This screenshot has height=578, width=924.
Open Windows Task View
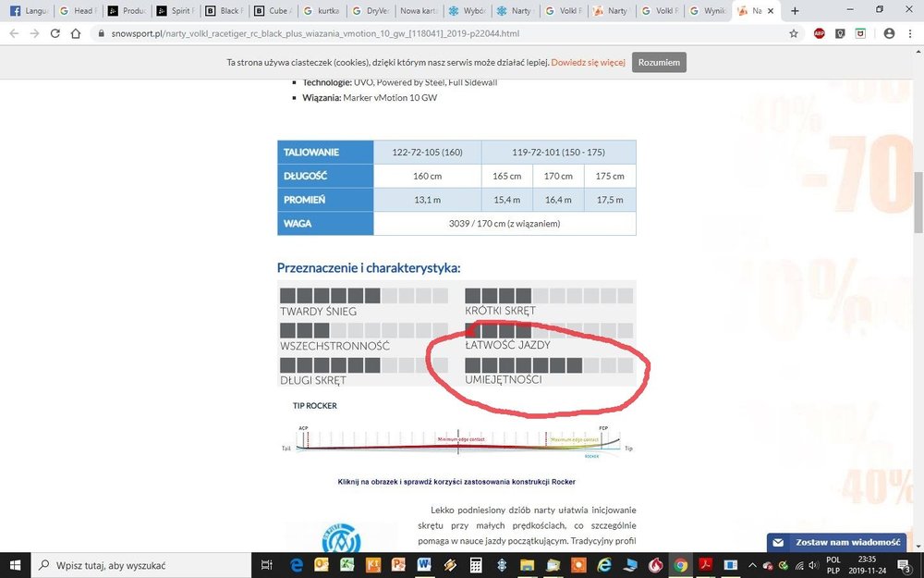tap(266, 565)
